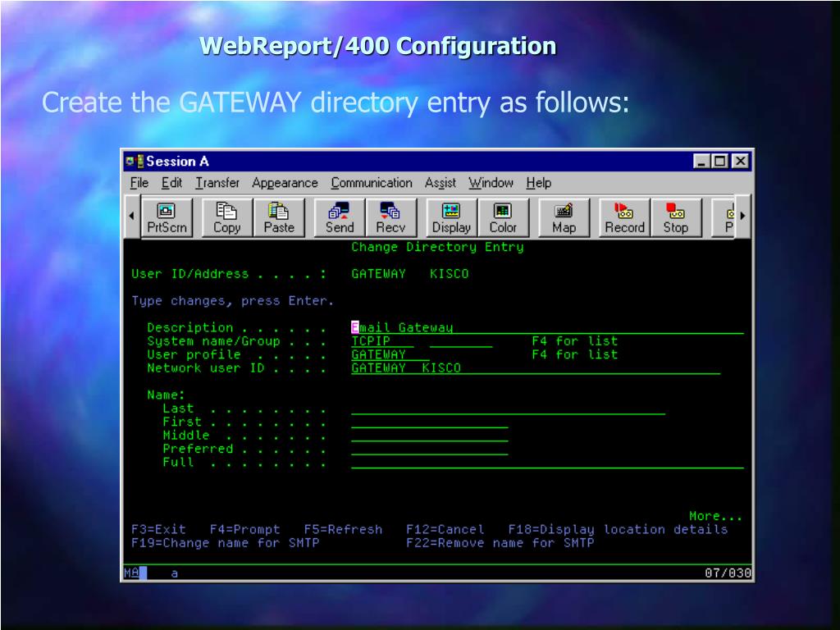Click the 'Change Directory Entry' screen title
The width and height of the screenshot is (840, 630).
coord(437,247)
